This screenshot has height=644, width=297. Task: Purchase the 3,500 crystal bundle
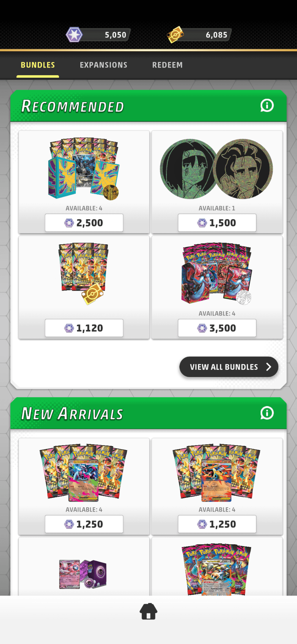[x=217, y=328]
